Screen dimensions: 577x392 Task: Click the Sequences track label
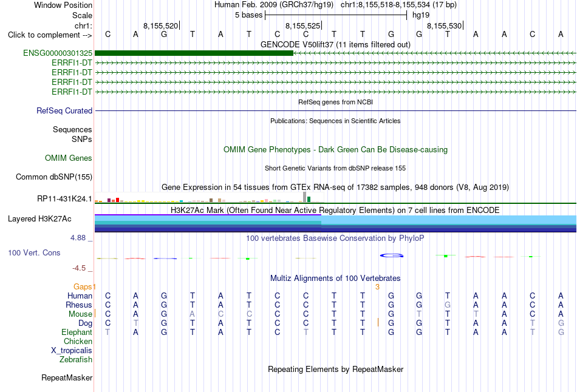click(x=72, y=129)
